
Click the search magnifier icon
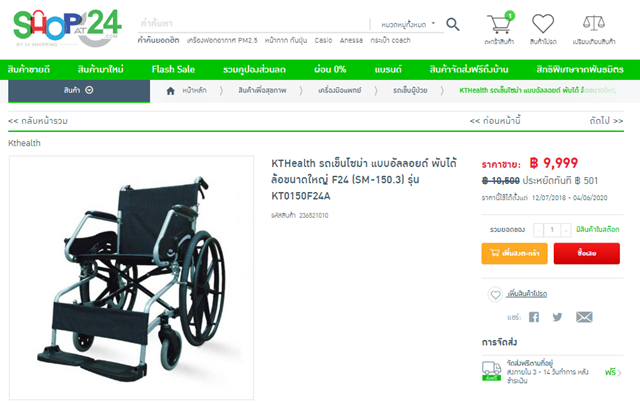pos(453,24)
